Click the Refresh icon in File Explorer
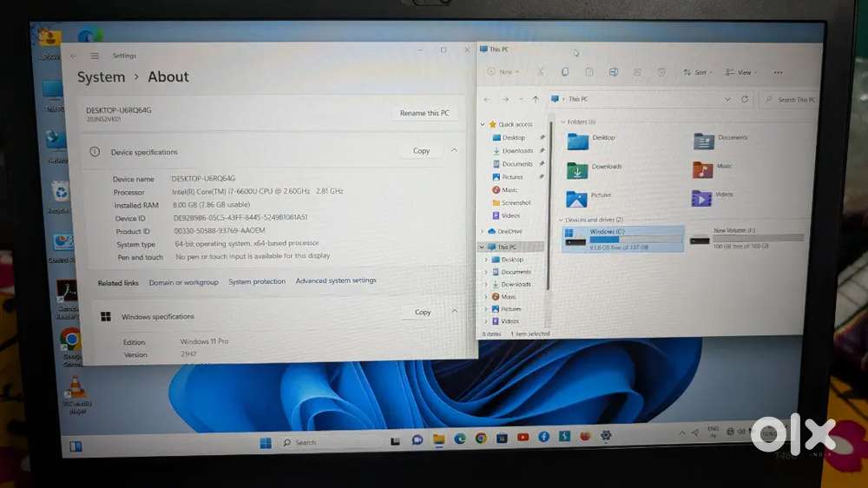Viewport: 868px width, 488px height. (x=744, y=100)
